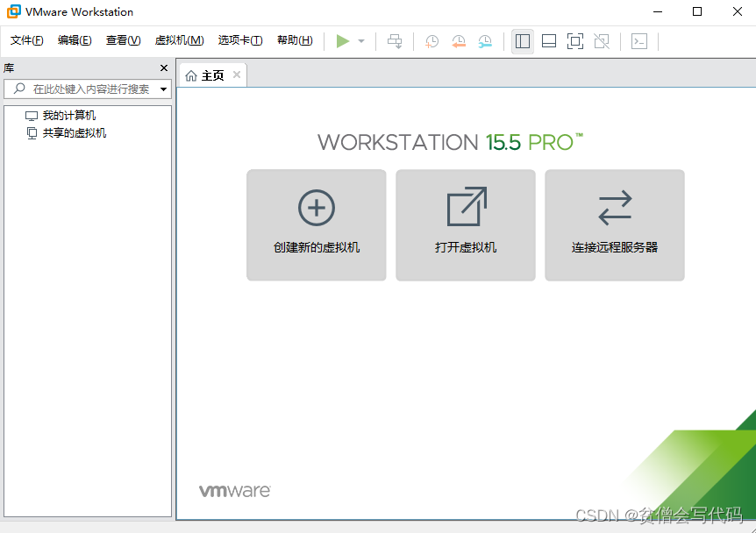The width and height of the screenshot is (756, 533).
Task: Maximize the VMware Workstation window
Action: [697, 11]
